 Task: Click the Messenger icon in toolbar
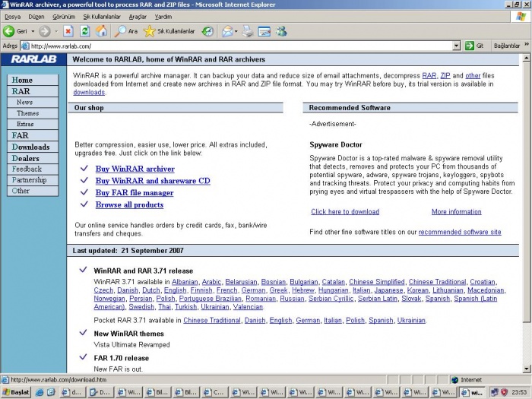pos(281,31)
